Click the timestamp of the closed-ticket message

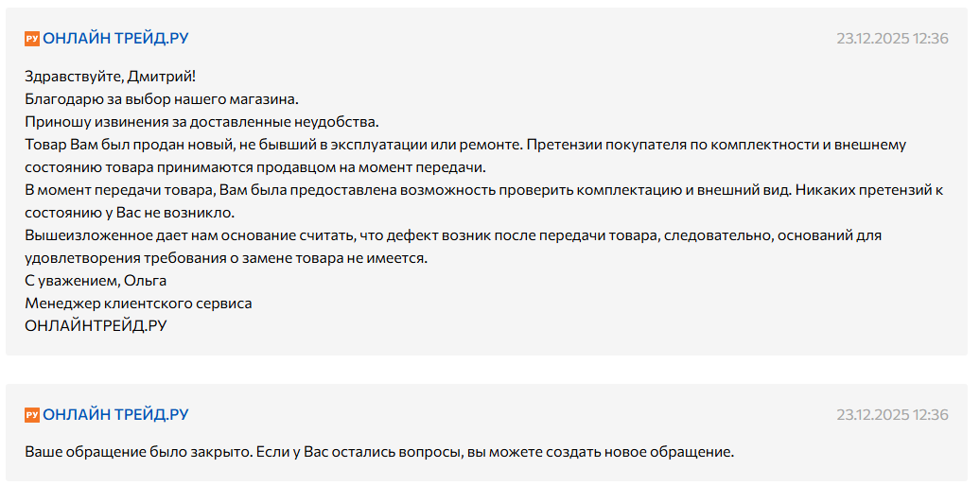891,415
